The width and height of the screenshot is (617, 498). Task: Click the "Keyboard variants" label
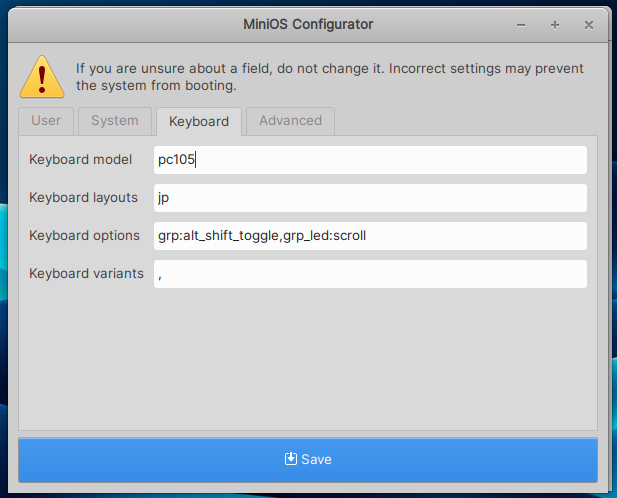(86, 274)
